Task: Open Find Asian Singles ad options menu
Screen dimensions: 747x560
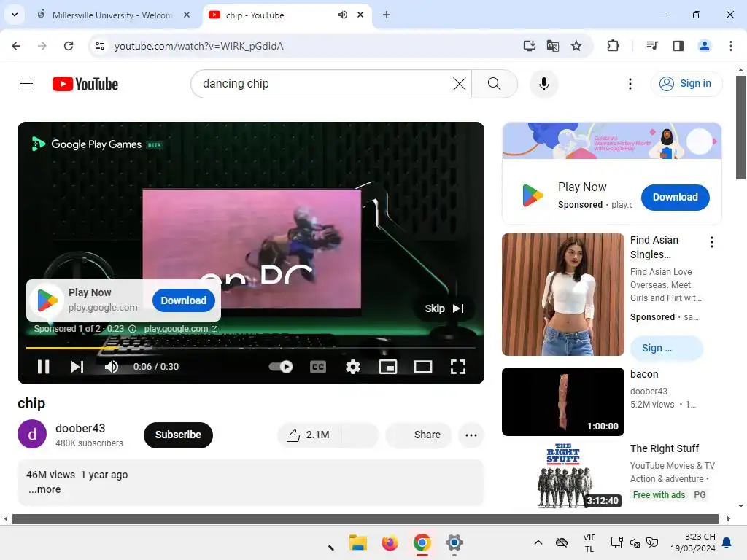Action: pos(712,242)
